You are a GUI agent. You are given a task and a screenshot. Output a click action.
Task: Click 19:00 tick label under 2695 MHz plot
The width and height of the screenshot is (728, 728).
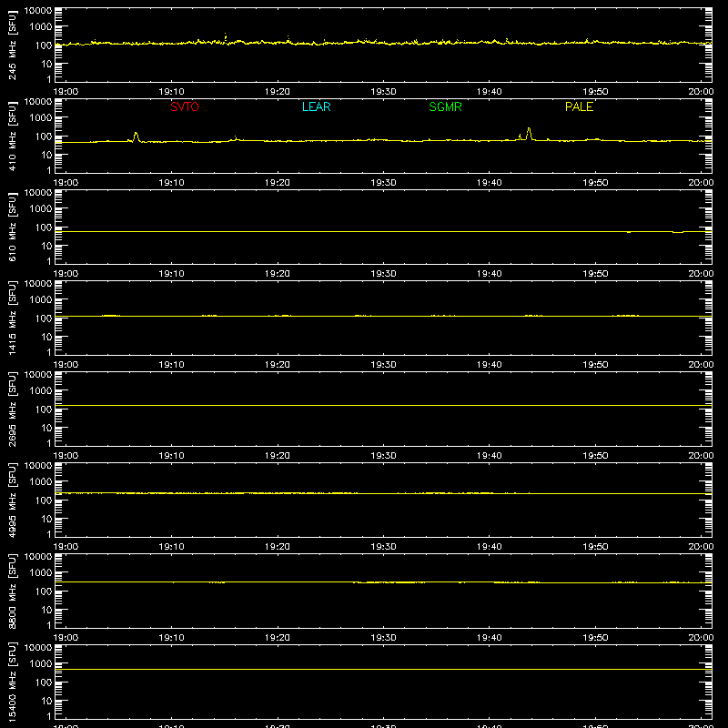tap(66, 456)
